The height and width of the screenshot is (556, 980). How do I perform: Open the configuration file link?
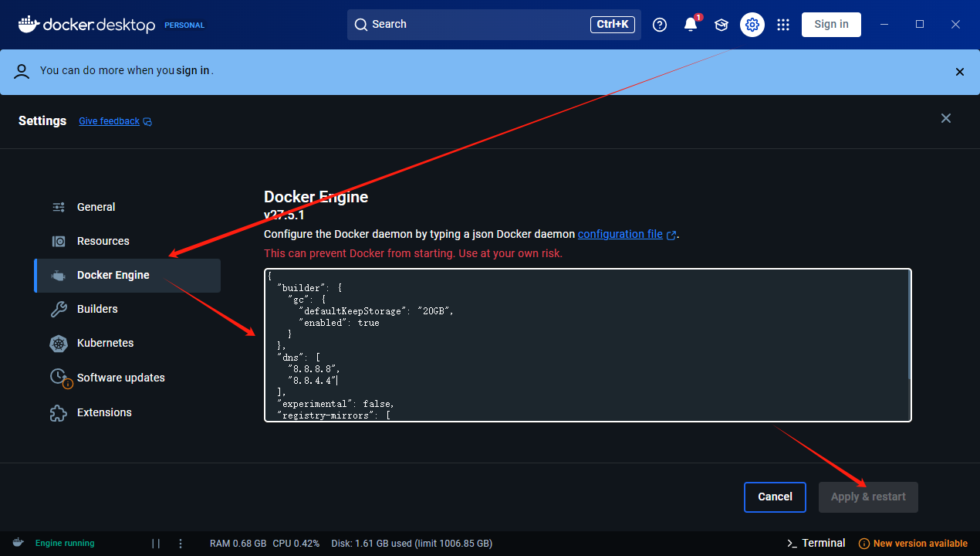(620, 234)
